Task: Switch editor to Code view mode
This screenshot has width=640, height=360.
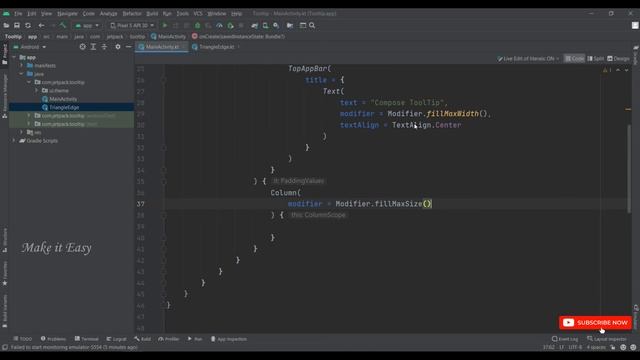Action: click(x=574, y=58)
